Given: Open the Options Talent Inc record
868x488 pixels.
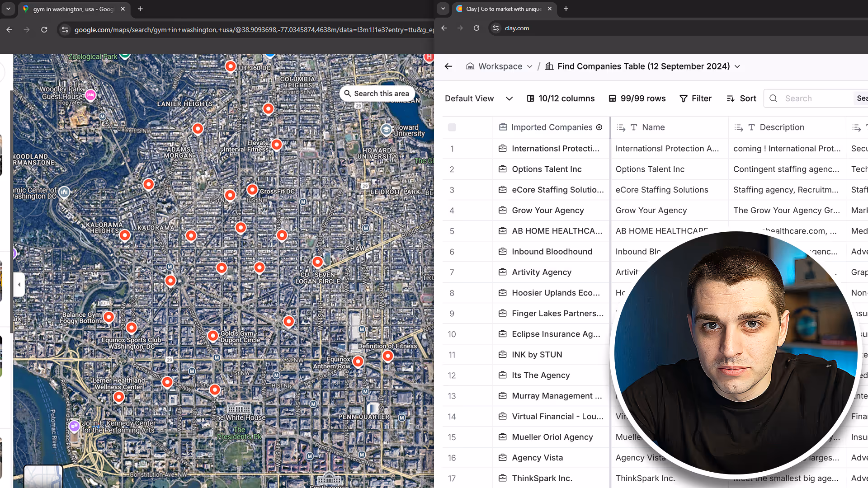Looking at the screenshot, I should coord(547,169).
